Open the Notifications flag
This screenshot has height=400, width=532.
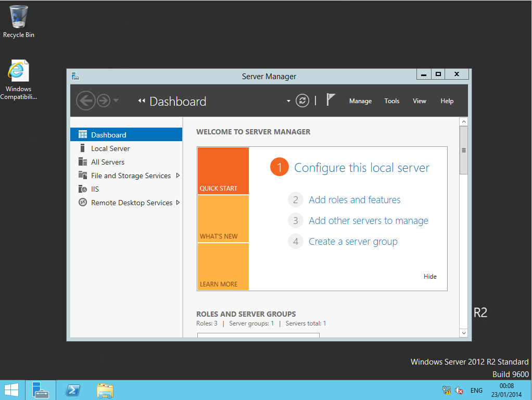coord(331,100)
